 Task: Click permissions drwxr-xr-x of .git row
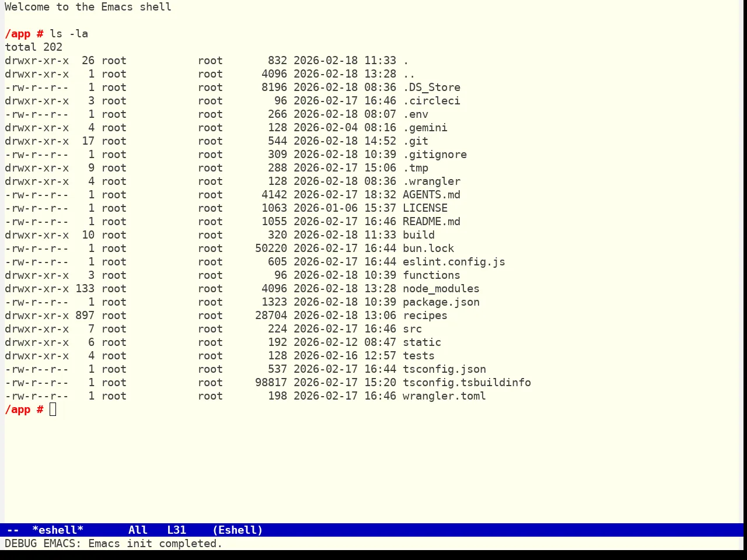pyautogui.click(x=37, y=141)
